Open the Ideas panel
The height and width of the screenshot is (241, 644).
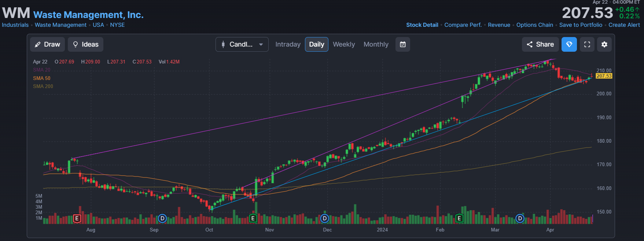(85, 44)
